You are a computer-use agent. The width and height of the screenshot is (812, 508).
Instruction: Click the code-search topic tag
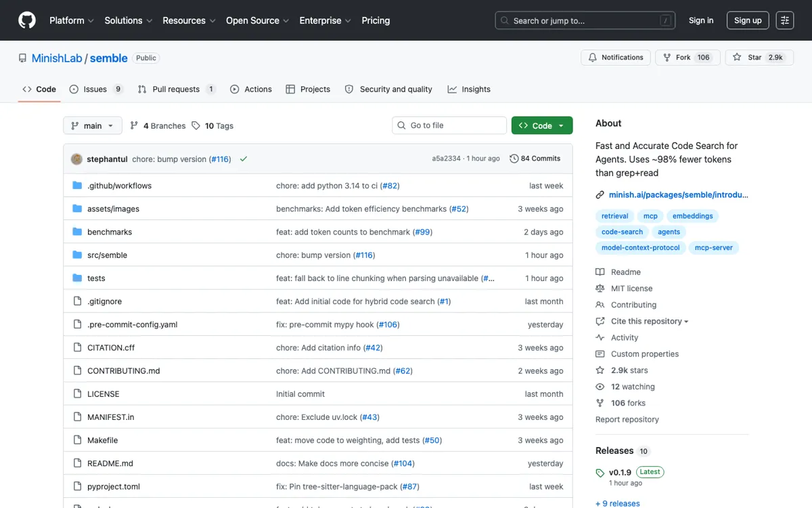click(x=623, y=232)
